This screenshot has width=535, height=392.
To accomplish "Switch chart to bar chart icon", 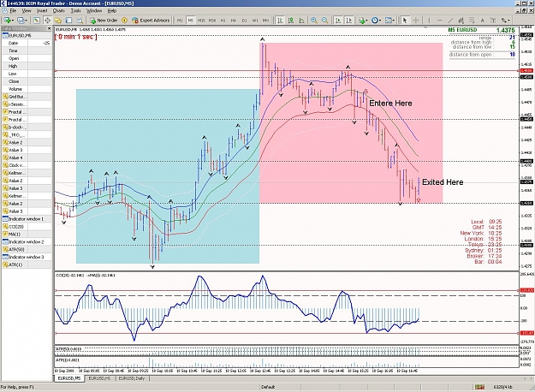I will pyautogui.click(x=280, y=21).
